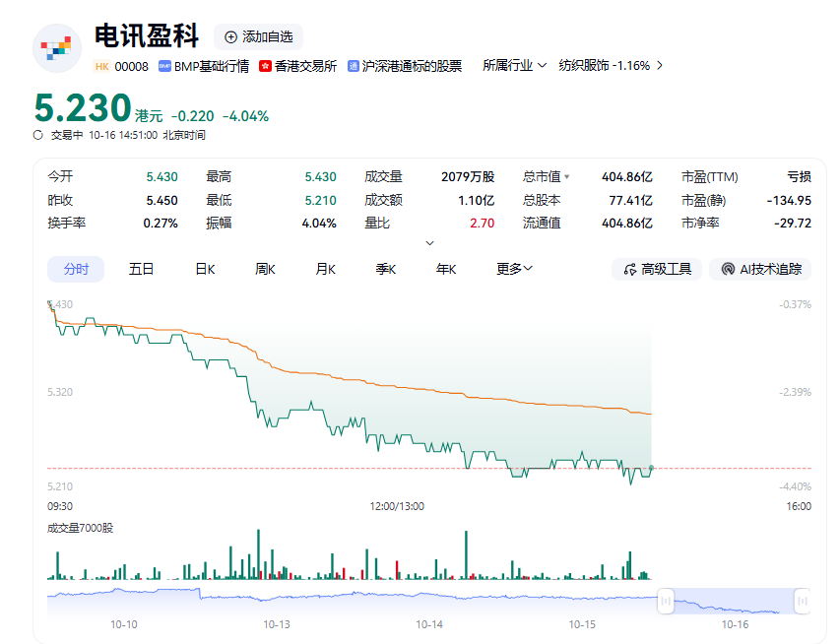Viewport: 840px width, 644px height.
Task: Click 市盈(静) value -134.95
Action: [789, 200]
